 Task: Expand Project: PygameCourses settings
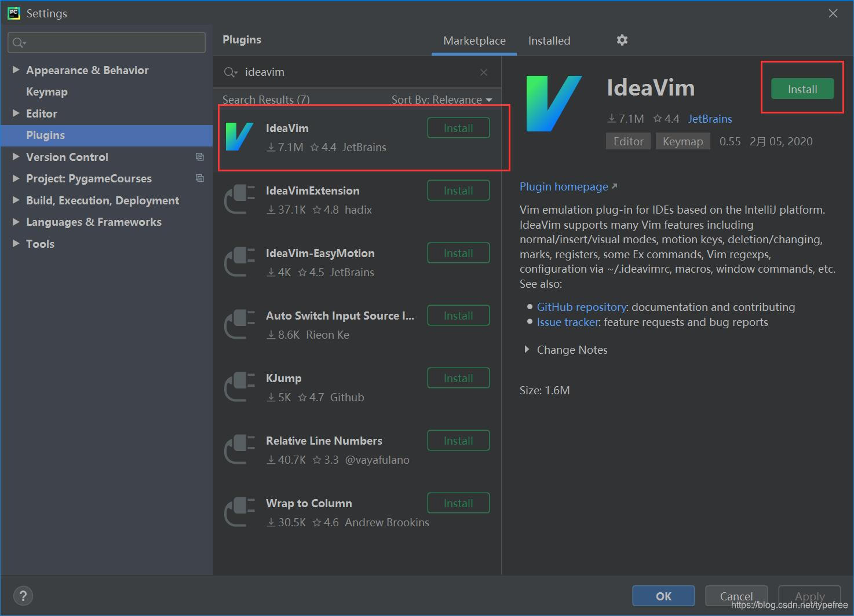(x=16, y=178)
